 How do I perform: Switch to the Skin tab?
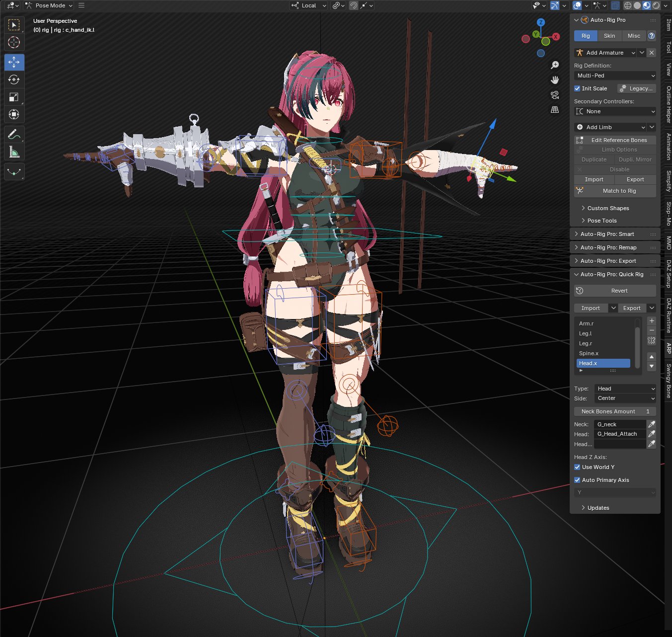pyautogui.click(x=609, y=36)
